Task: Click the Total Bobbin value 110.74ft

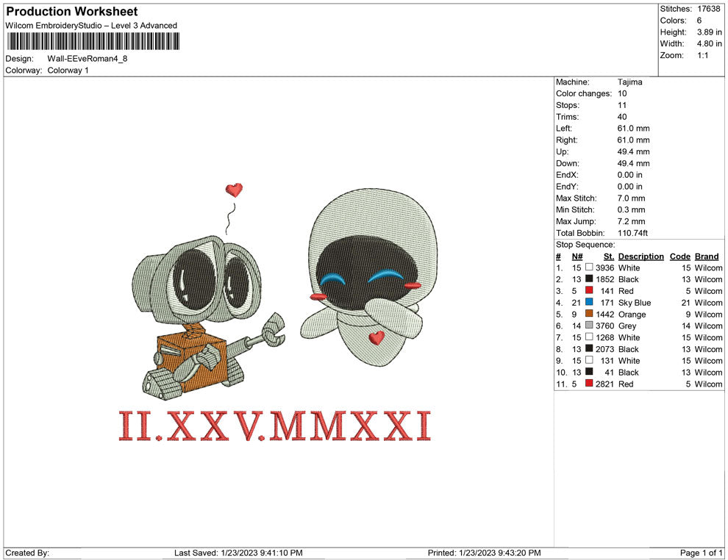Action: point(633,233)
